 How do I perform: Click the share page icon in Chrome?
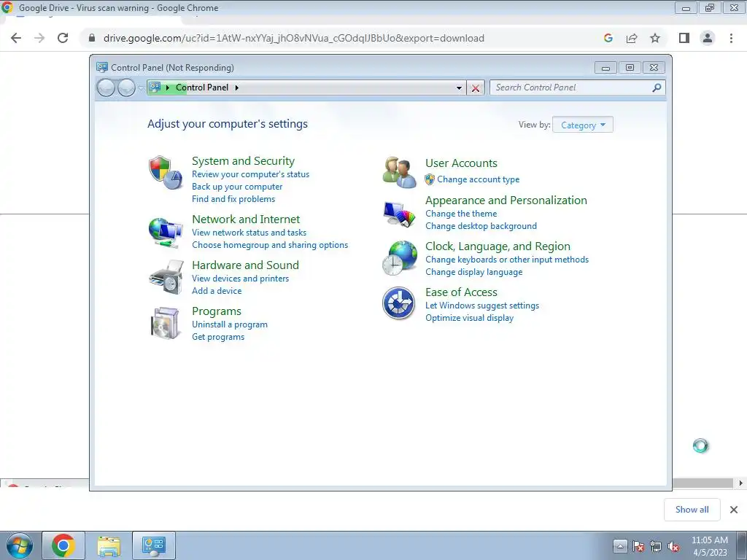(632, 38)
